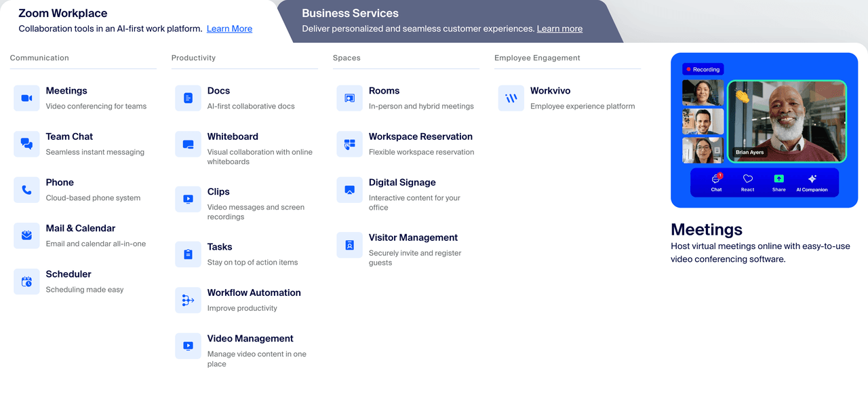868x399 pixels.
Task: Click the Mail & Calendar envelope icon
Action: pos(26,235)
